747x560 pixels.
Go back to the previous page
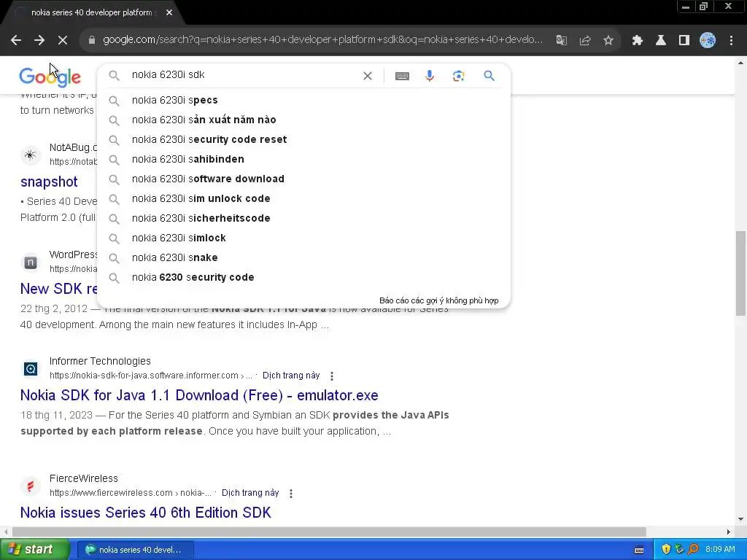tap(16, 41)
